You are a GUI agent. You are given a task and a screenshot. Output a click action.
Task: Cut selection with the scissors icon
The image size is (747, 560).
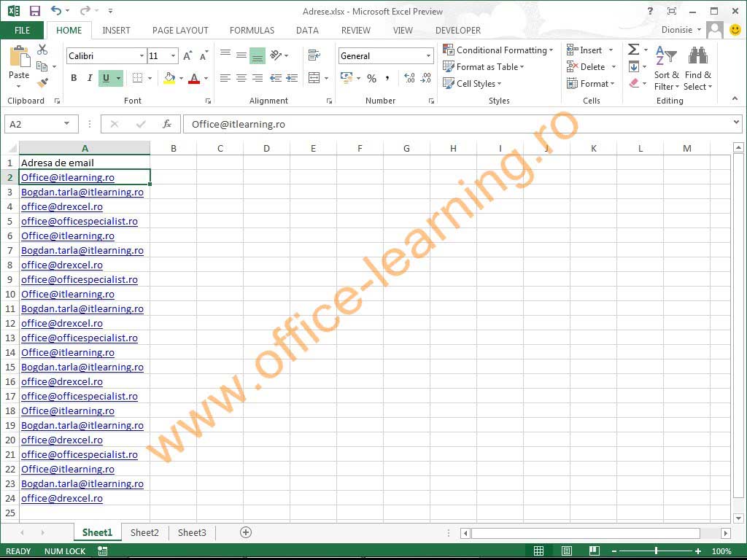[42, 49]
